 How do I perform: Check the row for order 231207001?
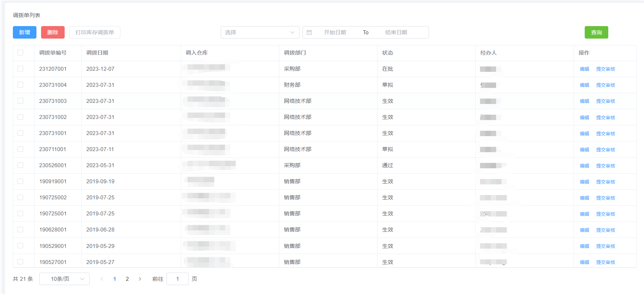pyautogui.click(x=20, y=69)
